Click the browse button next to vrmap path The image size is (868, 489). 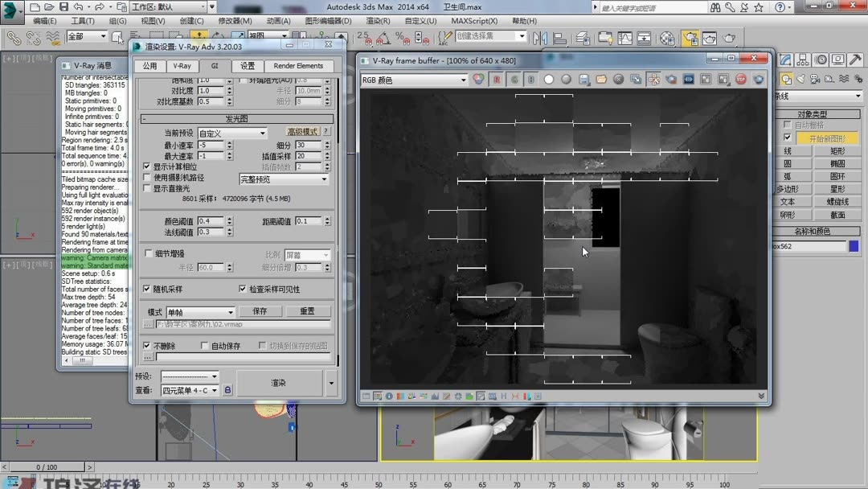147,324
